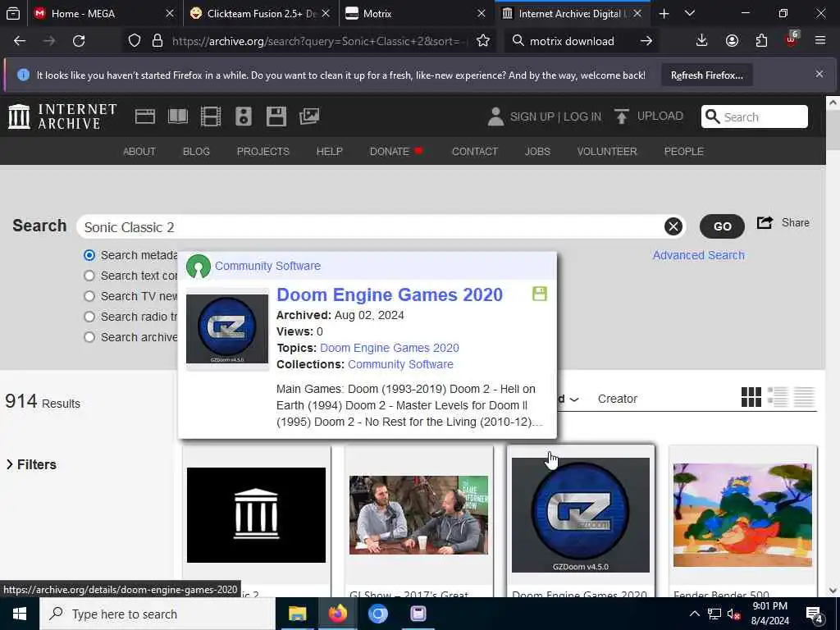Select Search metadata radio button
This screenshot has height=630, width=840.
click(89, 256)
